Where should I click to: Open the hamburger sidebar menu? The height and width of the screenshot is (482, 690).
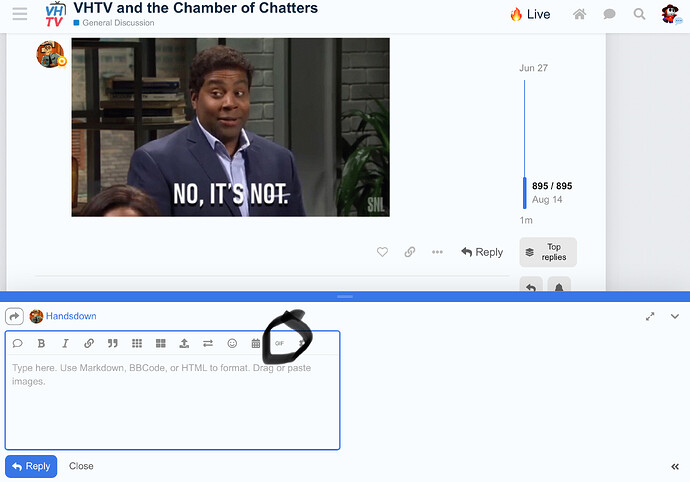point(19,14)
